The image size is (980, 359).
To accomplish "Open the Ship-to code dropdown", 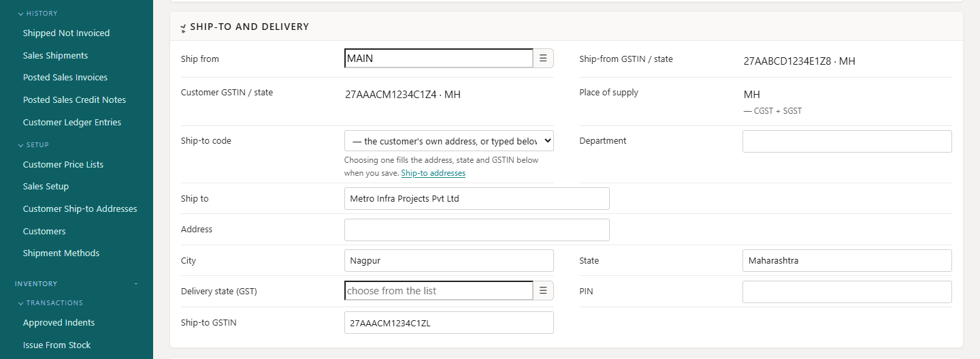I will coord(449,141).
